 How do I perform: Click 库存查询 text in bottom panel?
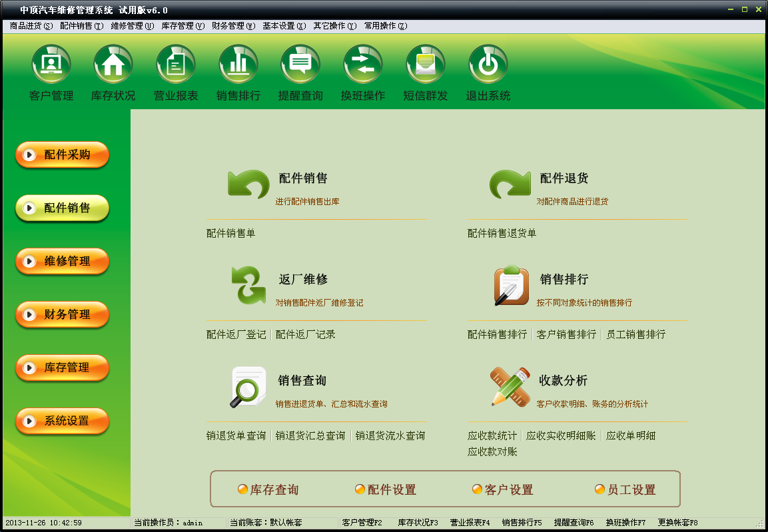[274, 489]
